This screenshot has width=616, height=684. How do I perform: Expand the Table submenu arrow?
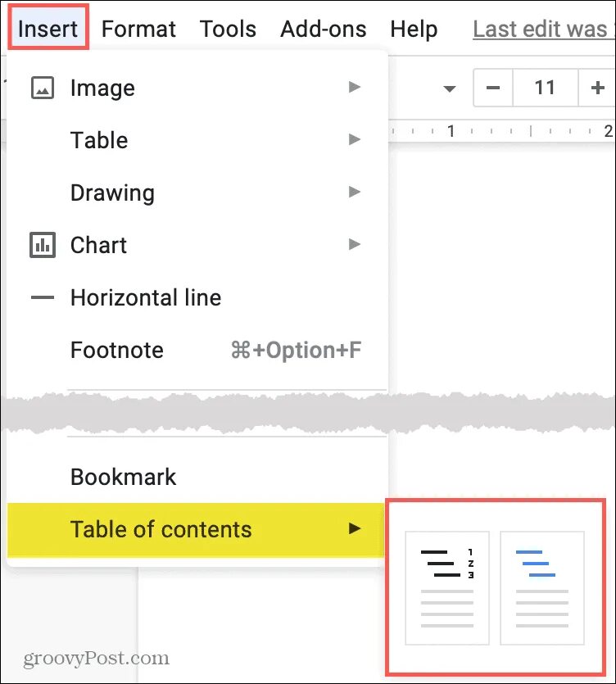click(354, 139)
